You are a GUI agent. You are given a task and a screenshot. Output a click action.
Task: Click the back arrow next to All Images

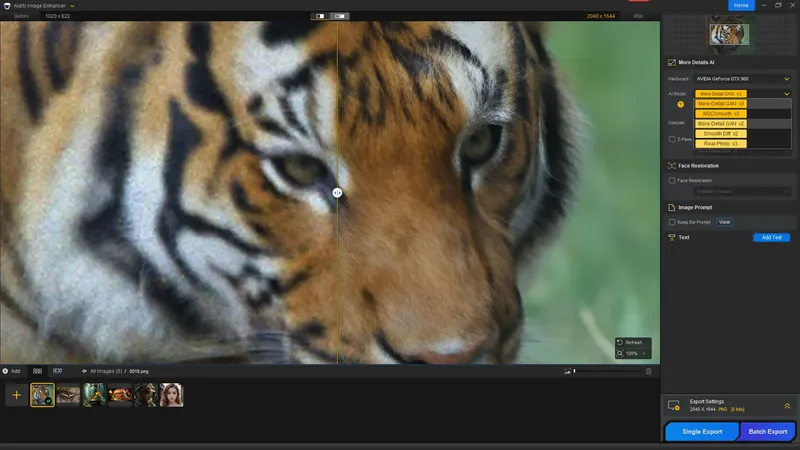point(84,371)
